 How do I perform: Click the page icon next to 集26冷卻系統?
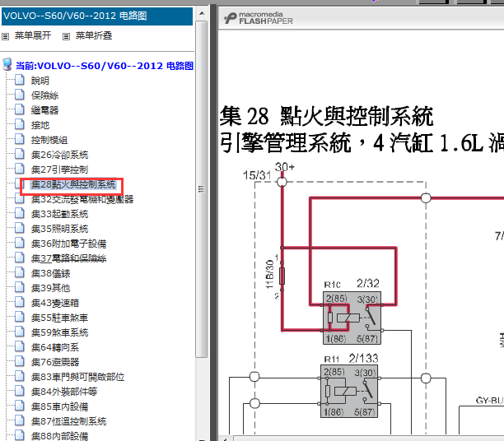tap(20, 154)
